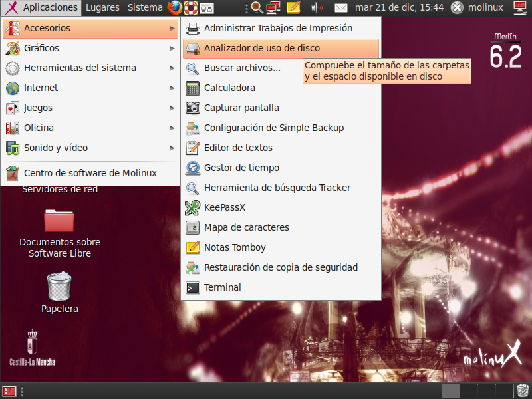Open the molinux user menu

pos(478,7)
